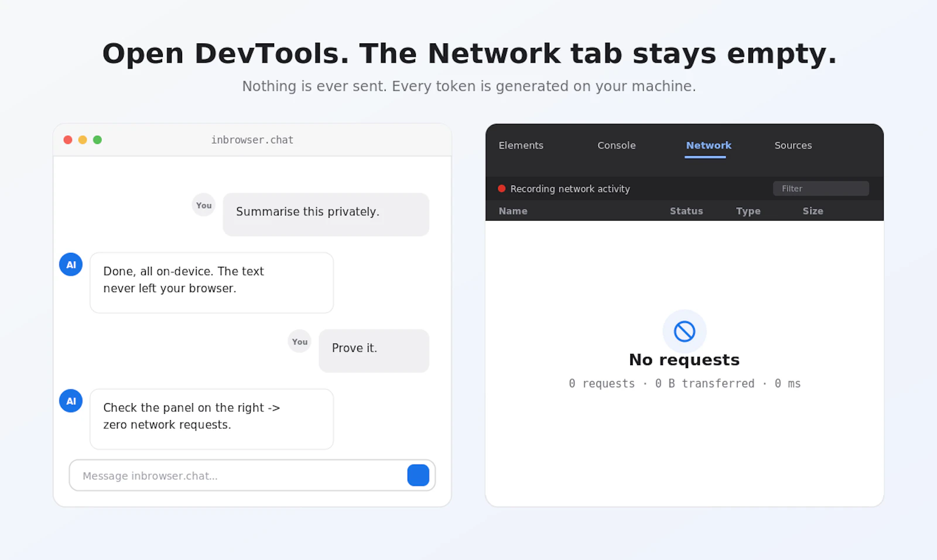Click the Filter field in the Network panel
The width and height of the screenshot is (937, 560).
pos(821,188)
